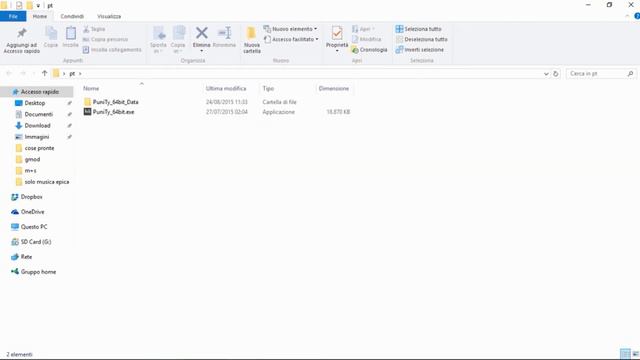Sort by Ultima modifica column

226,88
